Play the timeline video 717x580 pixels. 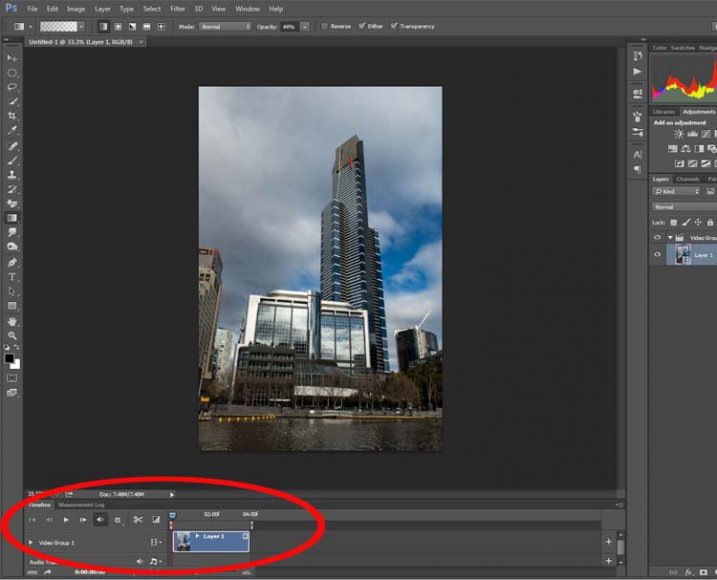coord(66,520)
